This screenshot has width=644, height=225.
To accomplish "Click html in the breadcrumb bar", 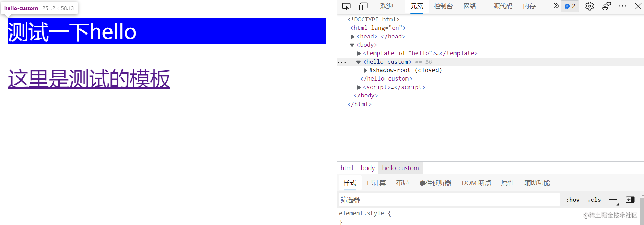I will (347, 168).
